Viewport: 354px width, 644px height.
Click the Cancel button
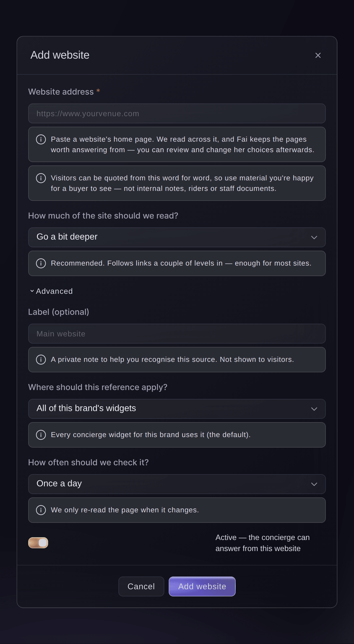click(141, 586)
